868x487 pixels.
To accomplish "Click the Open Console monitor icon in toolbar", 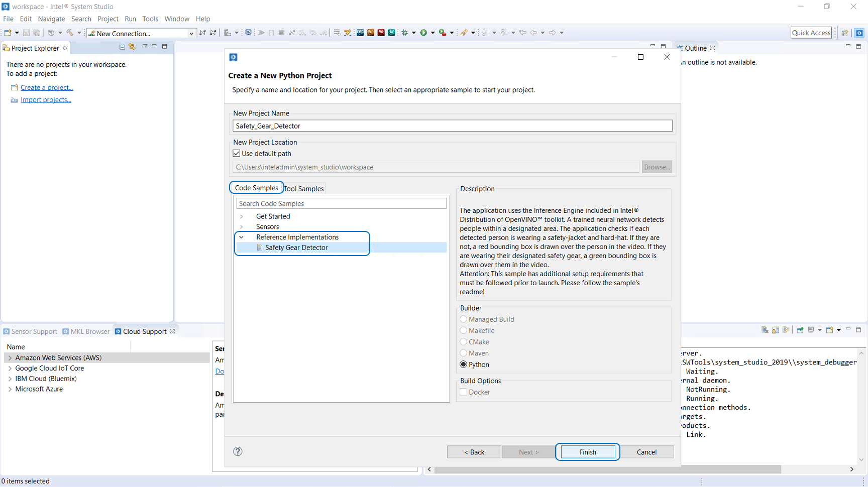I will (248, 33).
